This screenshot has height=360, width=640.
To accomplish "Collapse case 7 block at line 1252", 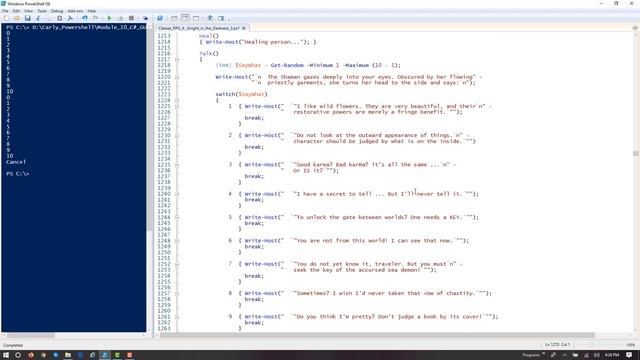I will tap(177, 264).
